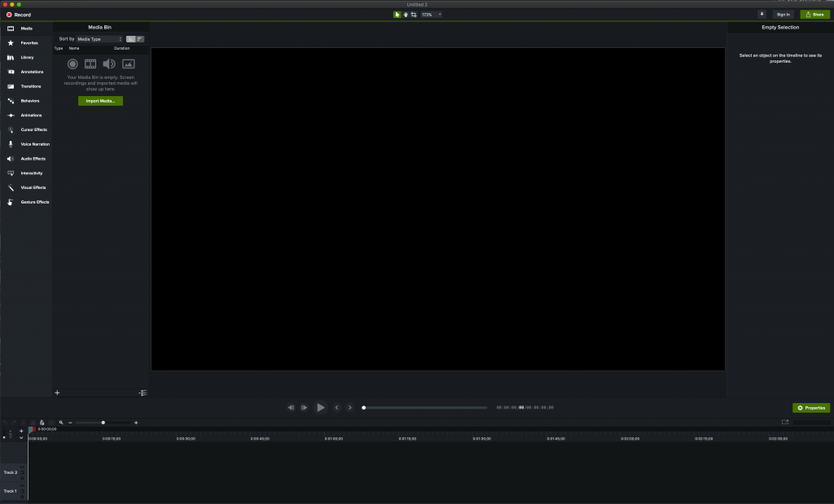
Task: Collapse tracks using the timeline chevron
Action: (21, 438)
